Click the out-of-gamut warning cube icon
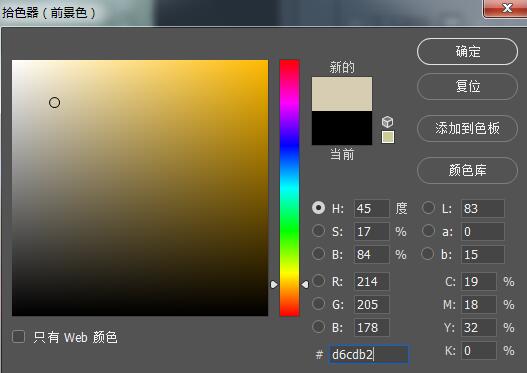The width and height of the screenshot is (527, 373). [388, 122]
